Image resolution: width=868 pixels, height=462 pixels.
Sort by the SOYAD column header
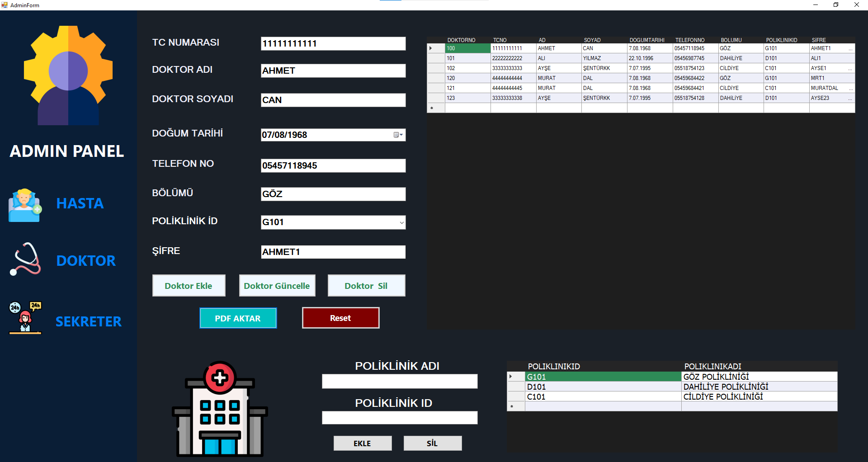(604, 40)
